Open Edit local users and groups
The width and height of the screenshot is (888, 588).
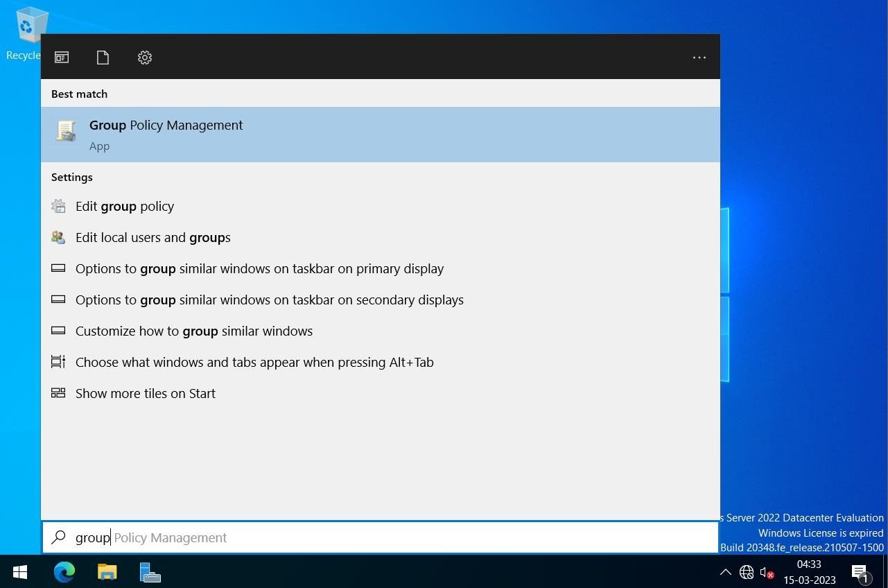tap(381, 237)
